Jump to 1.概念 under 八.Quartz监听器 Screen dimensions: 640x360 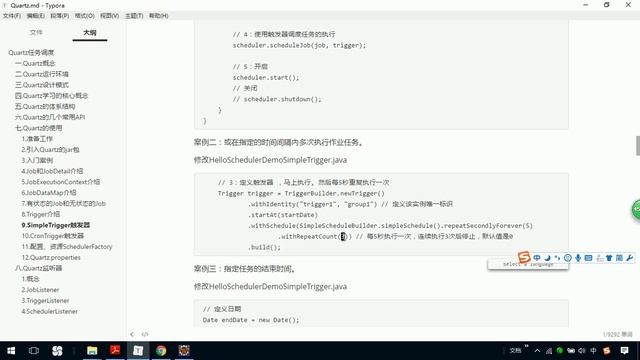(x=31, y=279)
